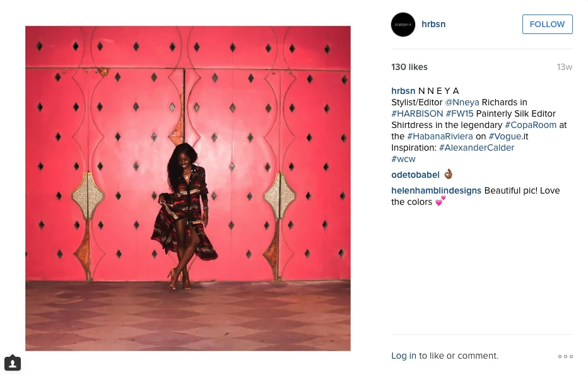Viewport: 588px width, 377px height.
Task: Open the hrbsn username in header
Action: pyautogui.click(x=433, y=24)
